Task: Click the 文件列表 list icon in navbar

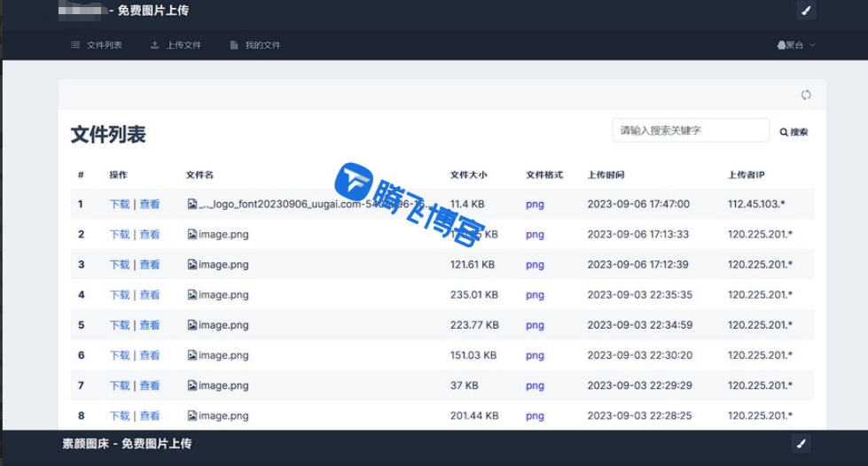Action: point(75,45)
